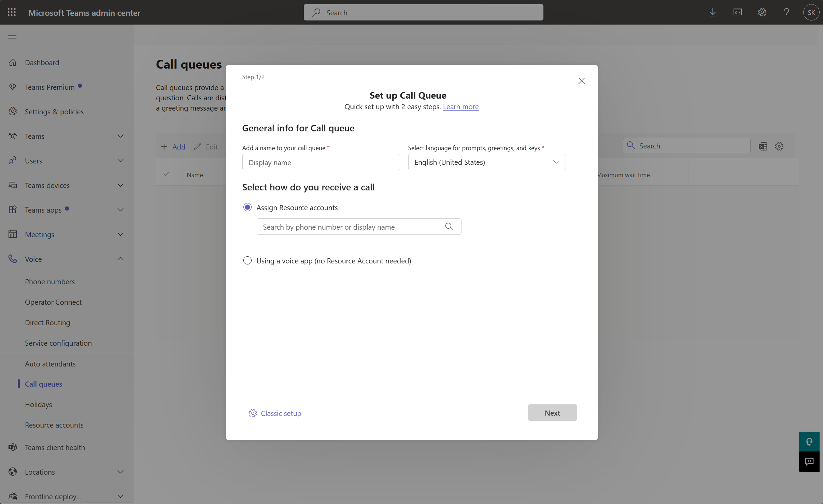Click the Dashboard home icon

(13, 62)
